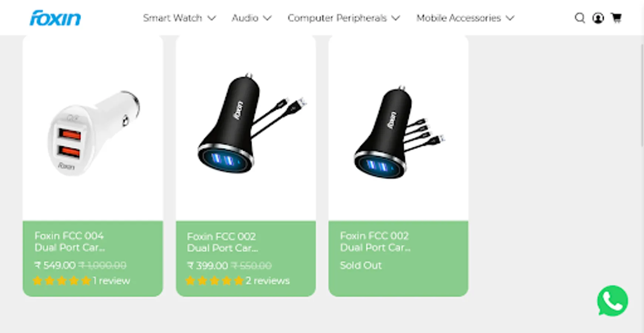Go home via the Foxin logo

tap(55, 18)
